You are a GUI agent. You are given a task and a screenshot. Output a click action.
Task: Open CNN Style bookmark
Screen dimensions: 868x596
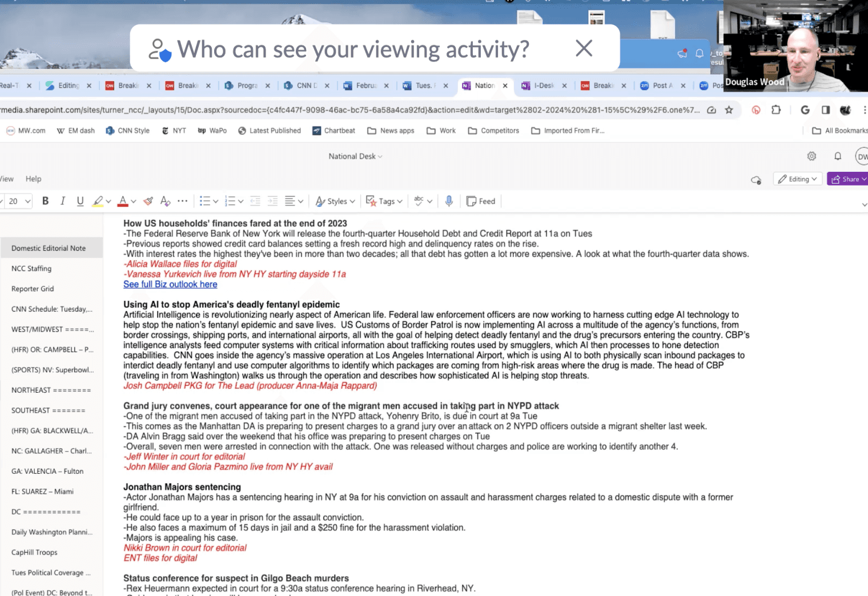[127, 131]
